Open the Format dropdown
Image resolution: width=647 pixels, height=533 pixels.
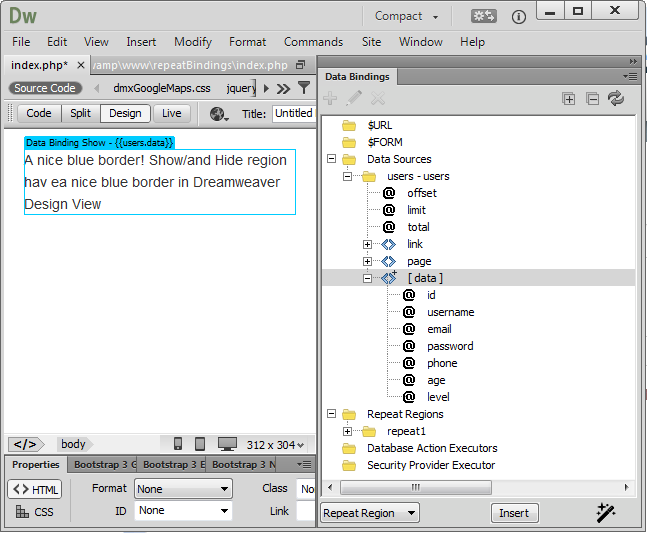(183, 489)
